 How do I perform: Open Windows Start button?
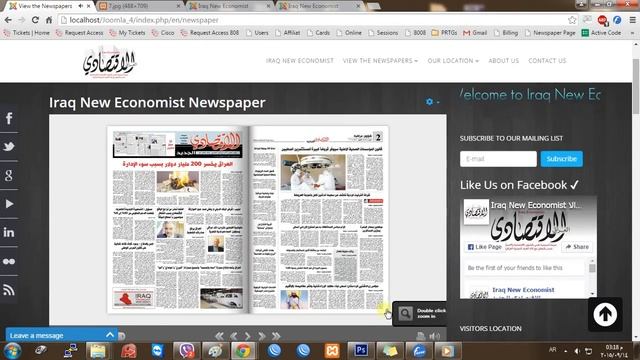click(x=12, y=351)
